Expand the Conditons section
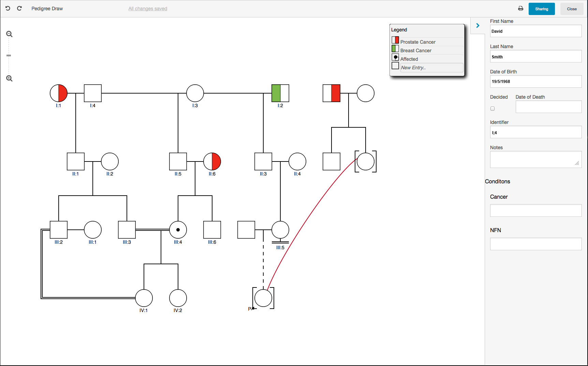Viewport: 588px width, 366px height. coord(498,181)
